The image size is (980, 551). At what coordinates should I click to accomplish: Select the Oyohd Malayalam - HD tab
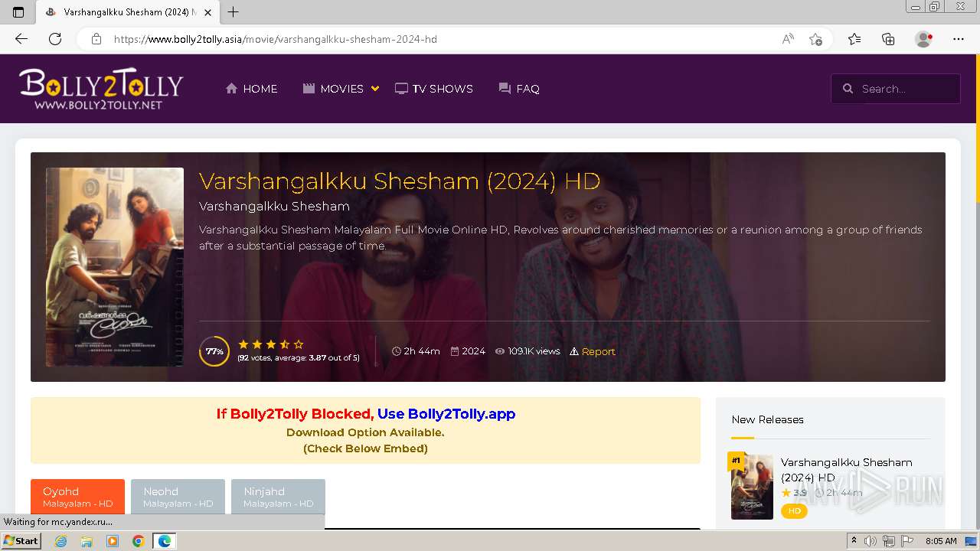77,497
